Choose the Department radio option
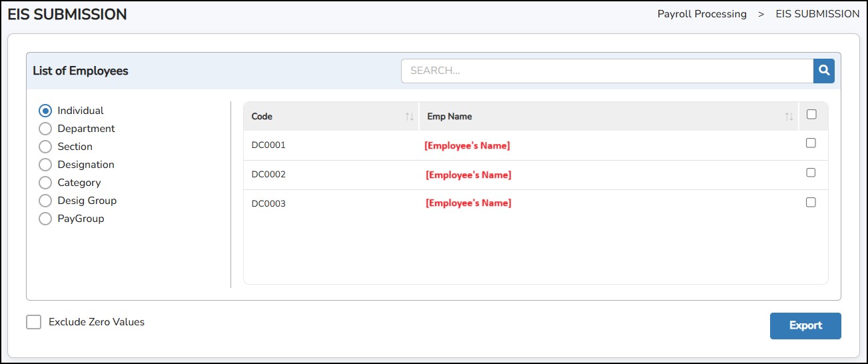 click(x=45, y=129)
